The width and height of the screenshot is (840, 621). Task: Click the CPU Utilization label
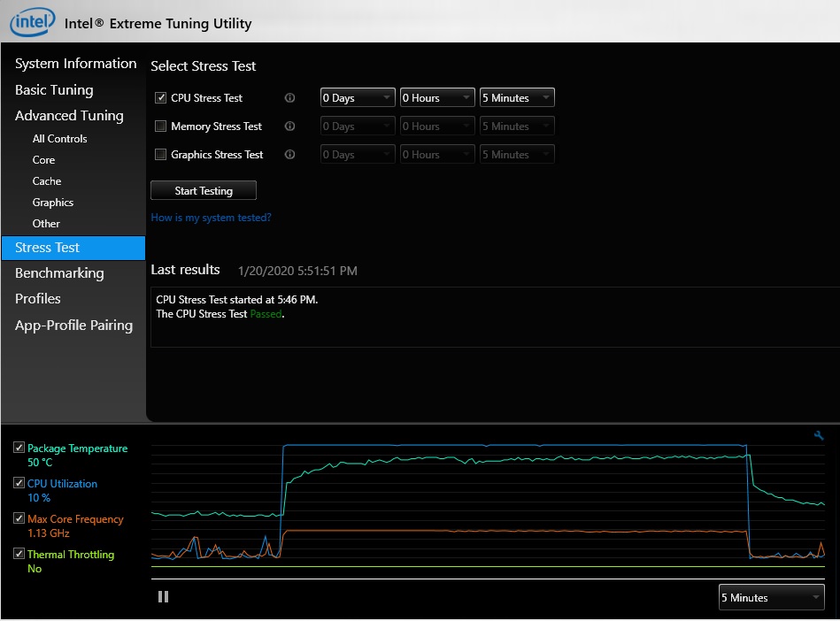pos(62,484)
